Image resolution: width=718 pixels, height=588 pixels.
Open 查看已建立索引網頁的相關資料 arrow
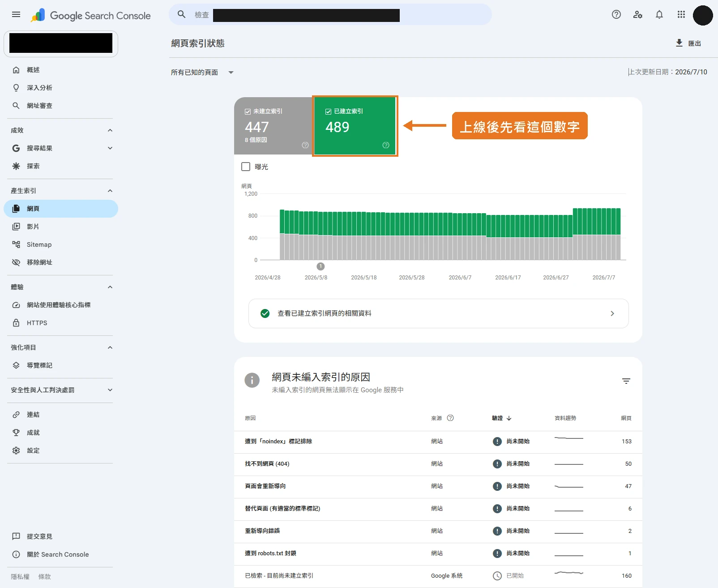click(612, 313)
